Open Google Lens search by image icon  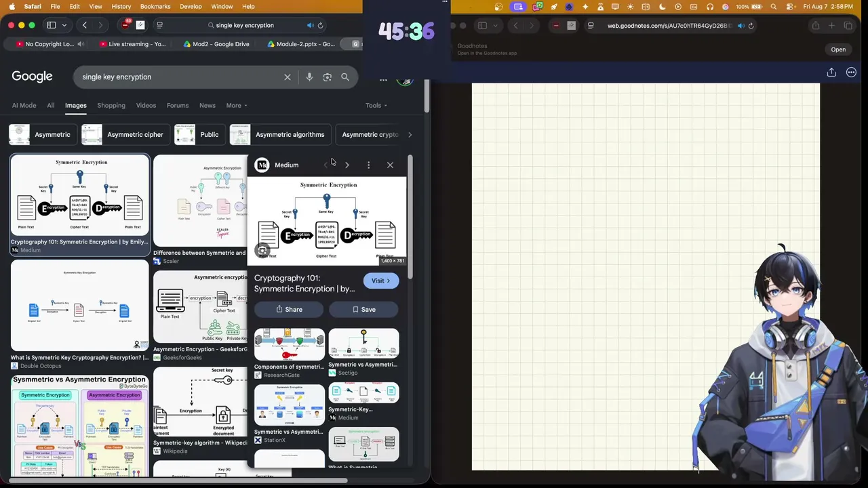coord(328,77)
